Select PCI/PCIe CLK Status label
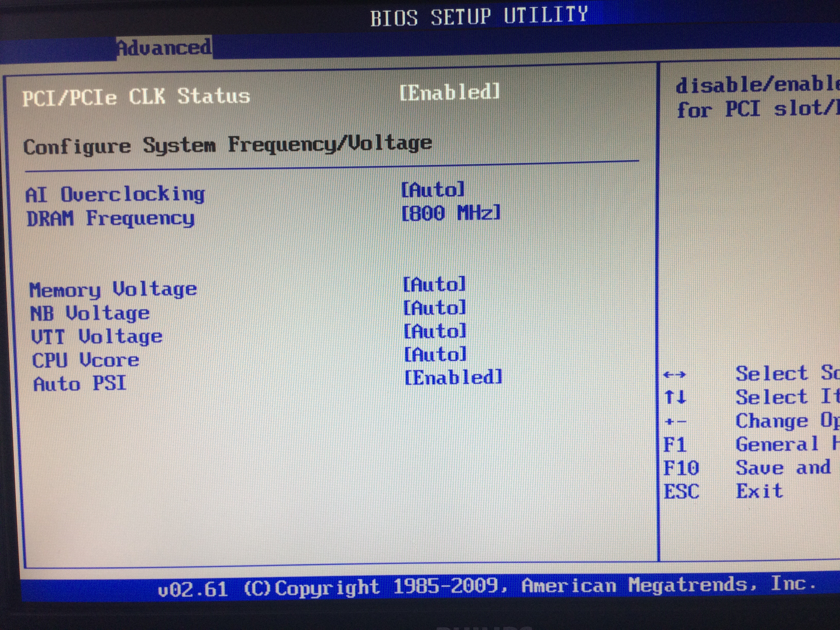 click(136, 97)
